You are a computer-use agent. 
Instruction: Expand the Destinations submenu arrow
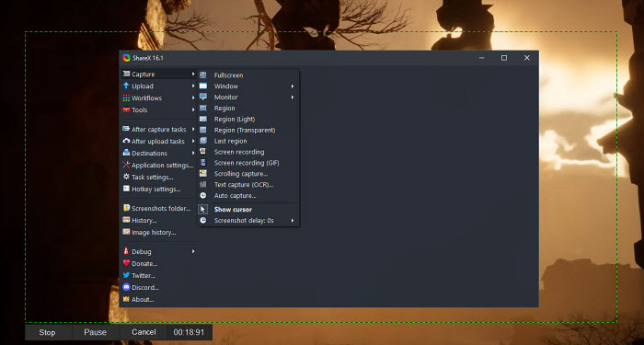coord(193,153)
